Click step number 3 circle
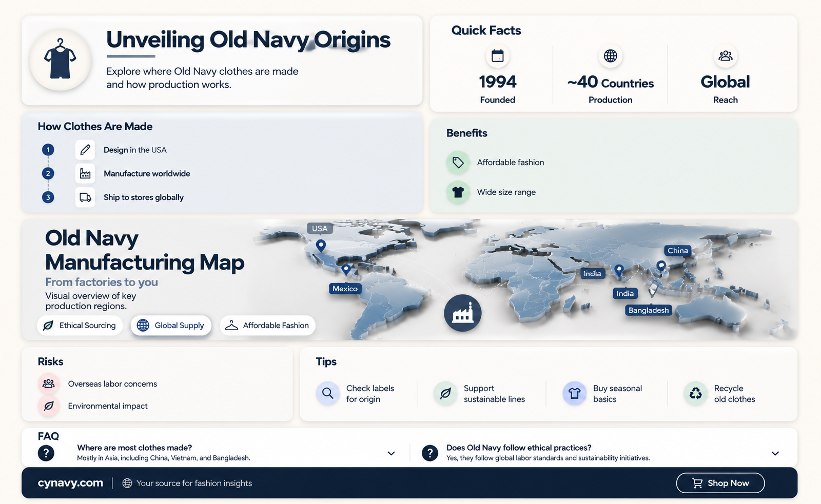Image resolution: width=821 pixels, height=504 pixels. (48, 197)
